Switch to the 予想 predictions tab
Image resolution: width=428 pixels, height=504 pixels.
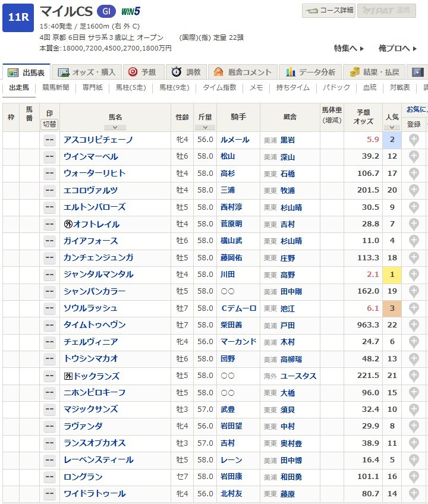(142, 72)
